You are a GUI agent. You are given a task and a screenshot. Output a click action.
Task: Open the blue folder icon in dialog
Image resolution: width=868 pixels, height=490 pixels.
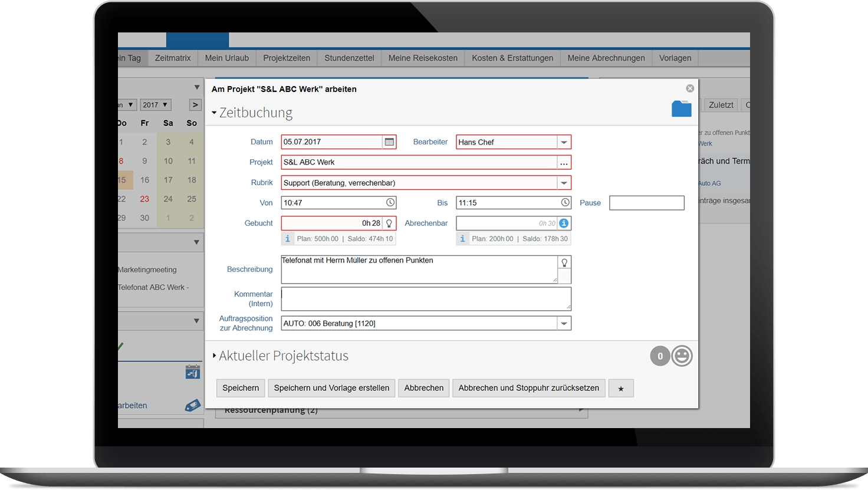tap(681, 109)
